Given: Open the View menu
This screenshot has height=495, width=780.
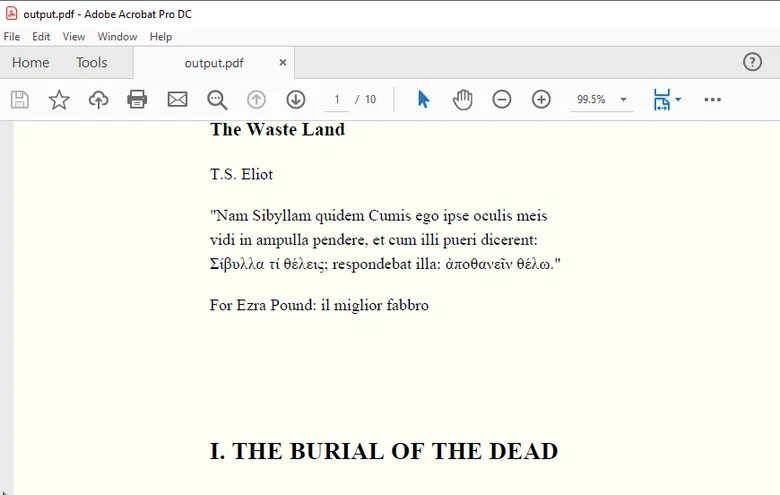Looking at the screenshot, I should [74, 37].
